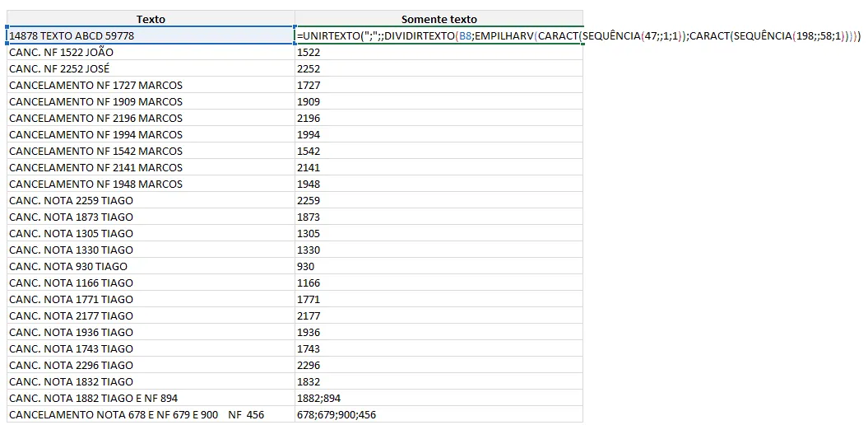
Task: Click result cell '1909'
Action: (439, 102)
